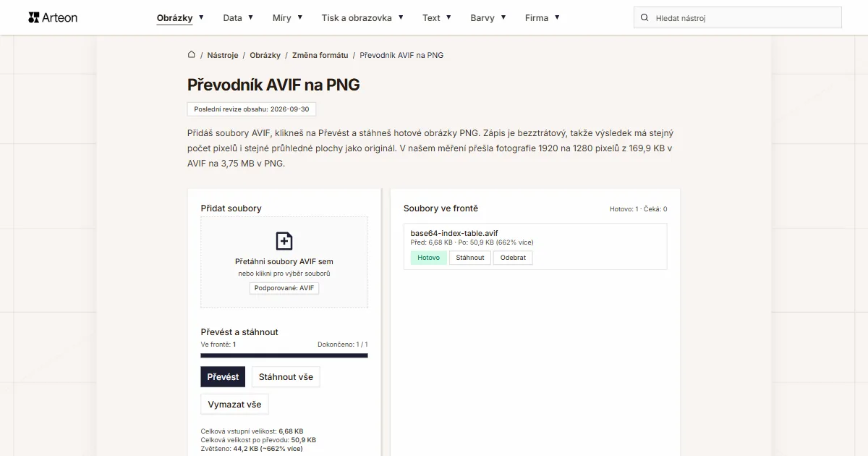The width and height of the screenshot is (868, 456).
Task: Click the Přetáhni soubory AVIF sem text in the drop zone
Action: tap(284, 261)
